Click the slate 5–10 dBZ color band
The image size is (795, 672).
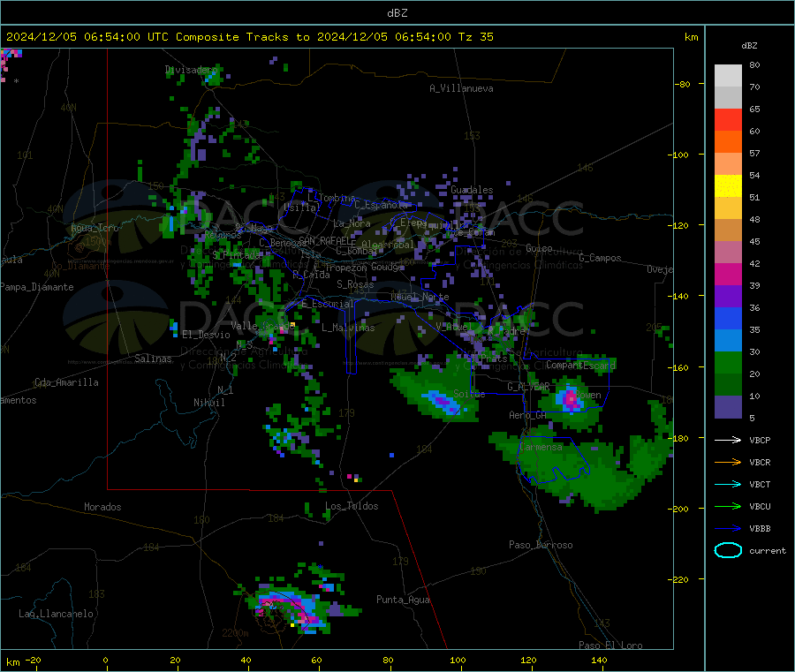(728, 407)
